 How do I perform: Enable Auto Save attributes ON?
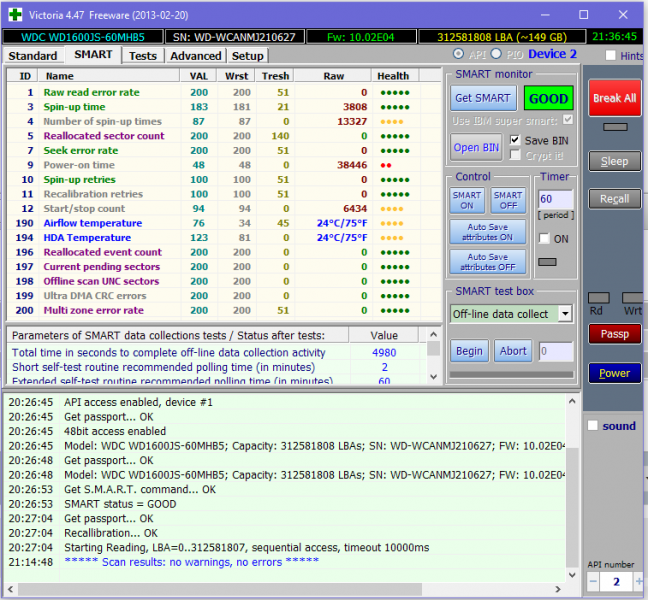pos(487,232)
